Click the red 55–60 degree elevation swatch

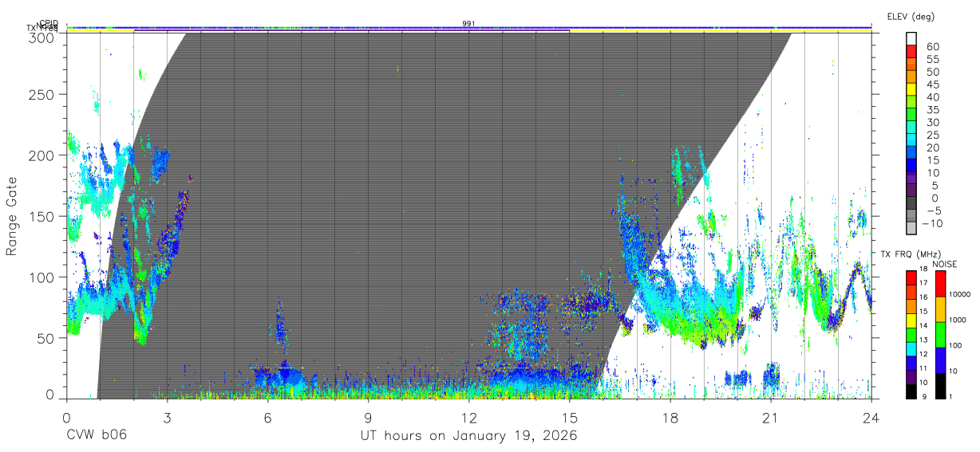point(911,53)
